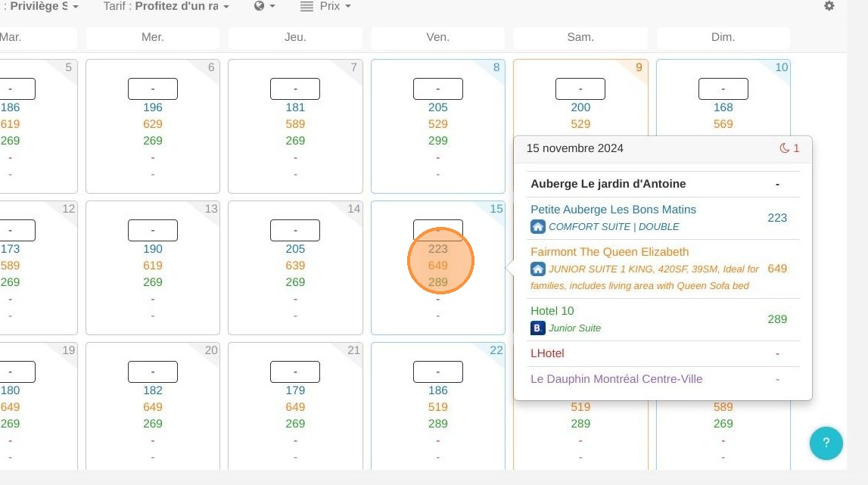Click the teal help question mark button
The height and width of the screenshot is (485, 868).
tap(826, 443)
